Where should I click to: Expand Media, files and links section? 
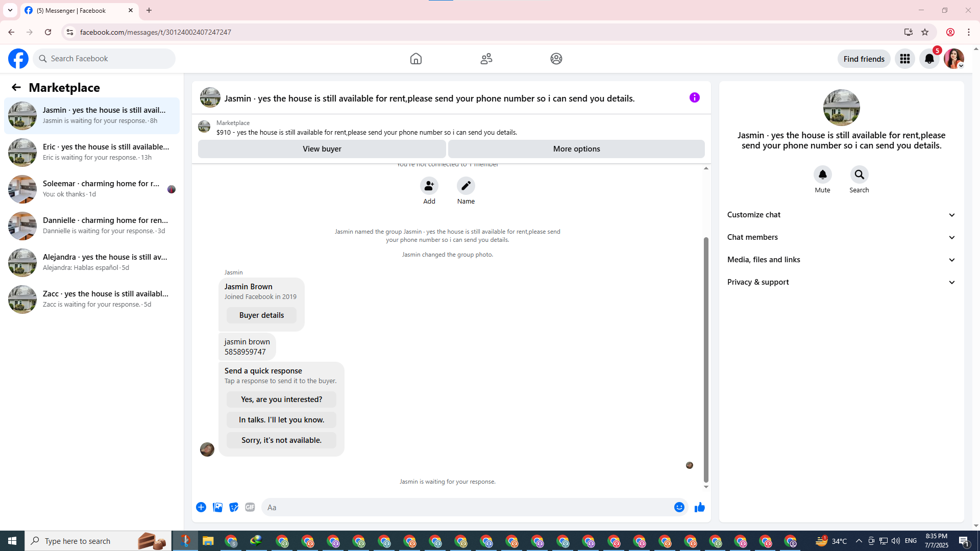coord(841,260)
